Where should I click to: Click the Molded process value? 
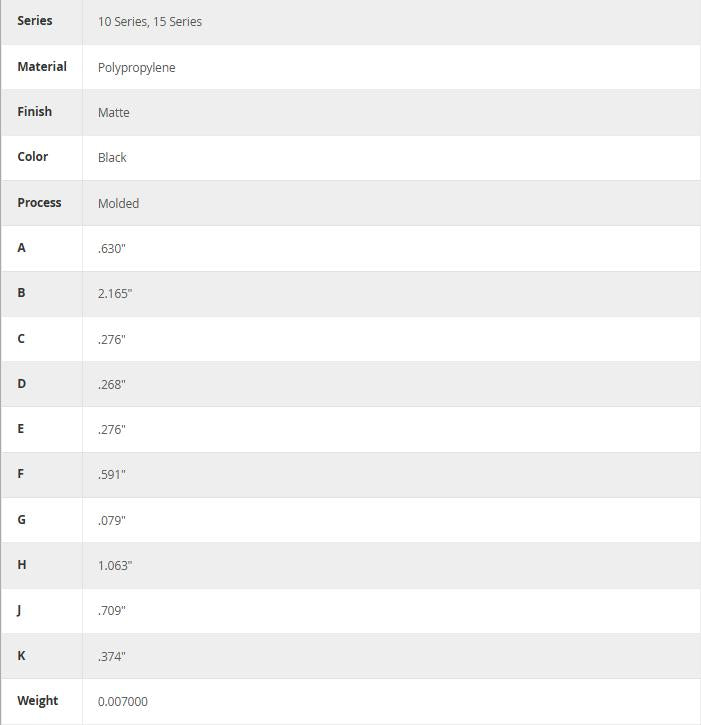click(118, 203)
